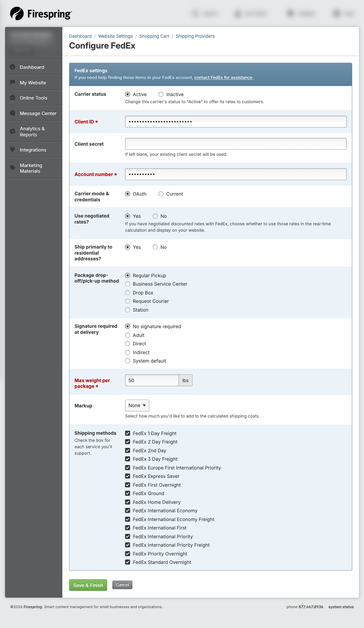The width and height of the screenshot is (364, 628).
Task: Open Analytics & Reports sidebar item
Action: [34, 132]
